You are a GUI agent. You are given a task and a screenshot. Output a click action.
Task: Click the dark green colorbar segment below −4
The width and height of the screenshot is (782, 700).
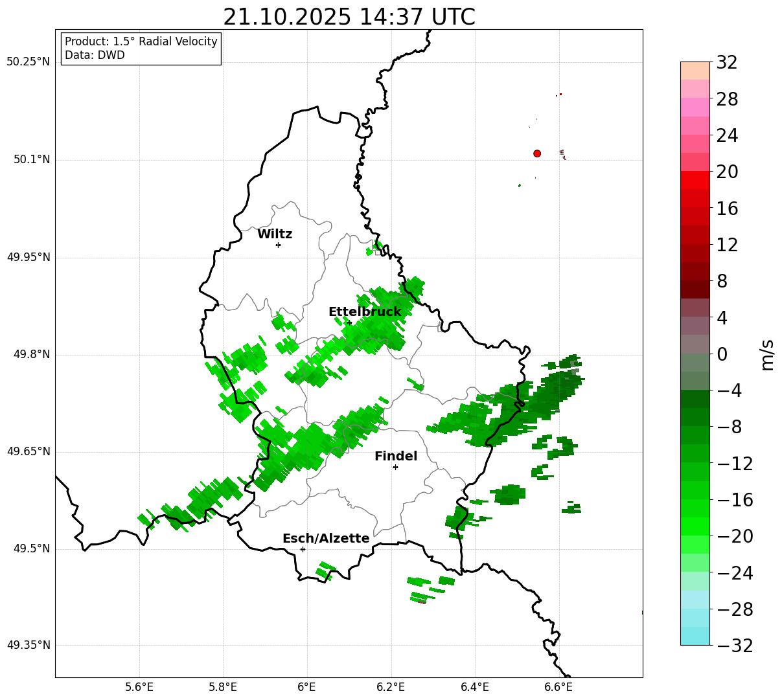695,399
